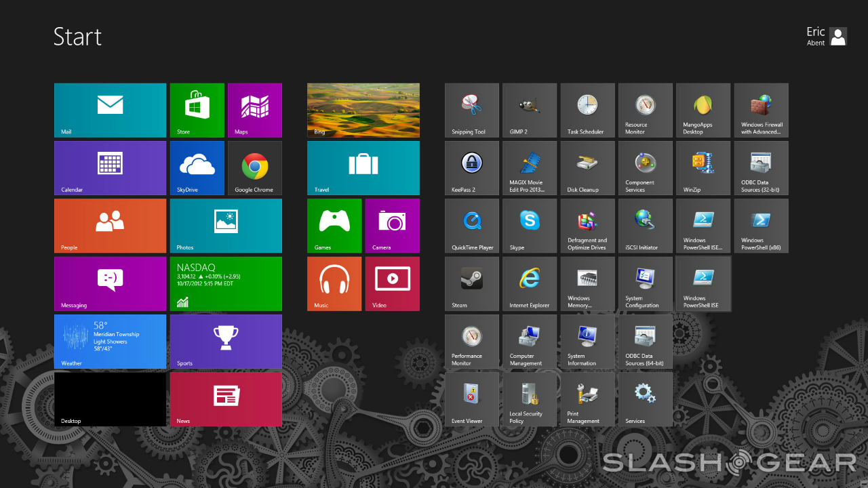
Task: Open MAGIX Movie Edit Pro 2013
Action: click(x=530, y=168)
